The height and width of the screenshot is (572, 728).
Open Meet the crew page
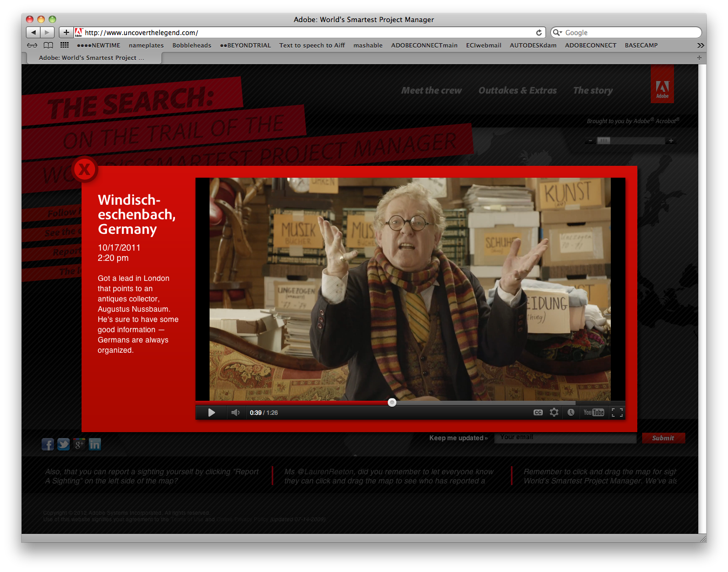point(432,91)
